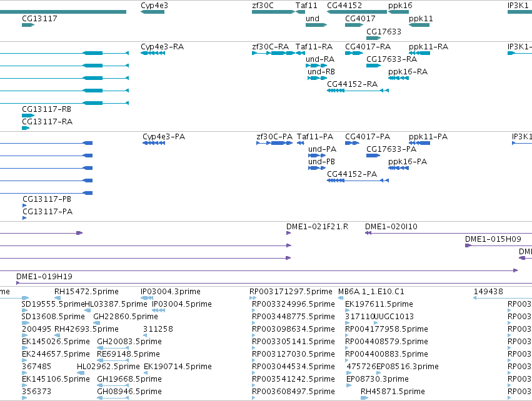Click BAC clone DME1-021F21.R
532x401 pixels.
click(x=289, y=233)
